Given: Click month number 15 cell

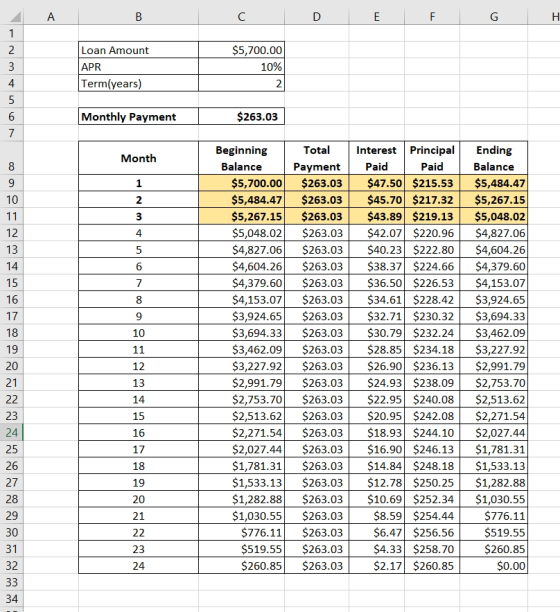Looking at the screenshot, I should pos(139,416).
